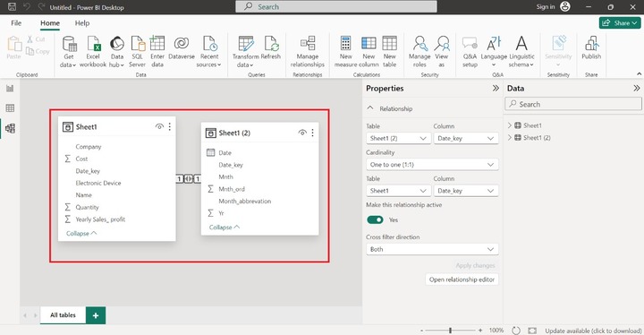Open second Column dropdown for Sheet1

tap(466, 191)
